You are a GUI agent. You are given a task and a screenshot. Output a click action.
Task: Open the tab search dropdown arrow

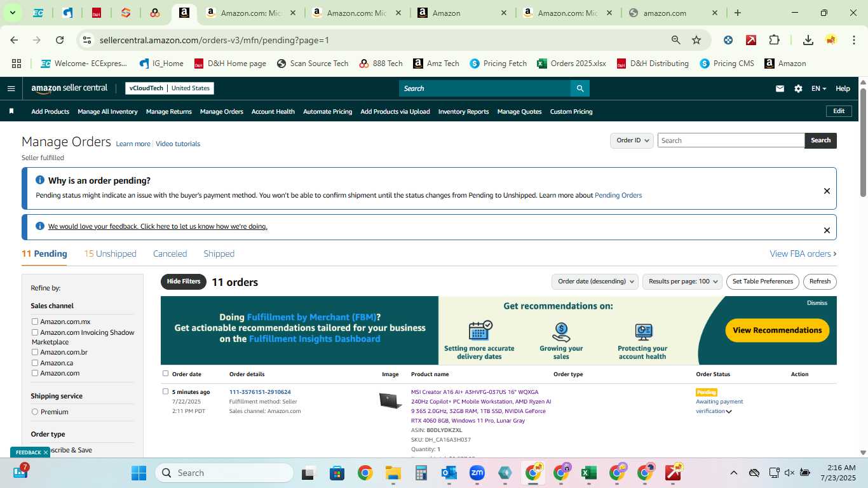click(12, 13)
